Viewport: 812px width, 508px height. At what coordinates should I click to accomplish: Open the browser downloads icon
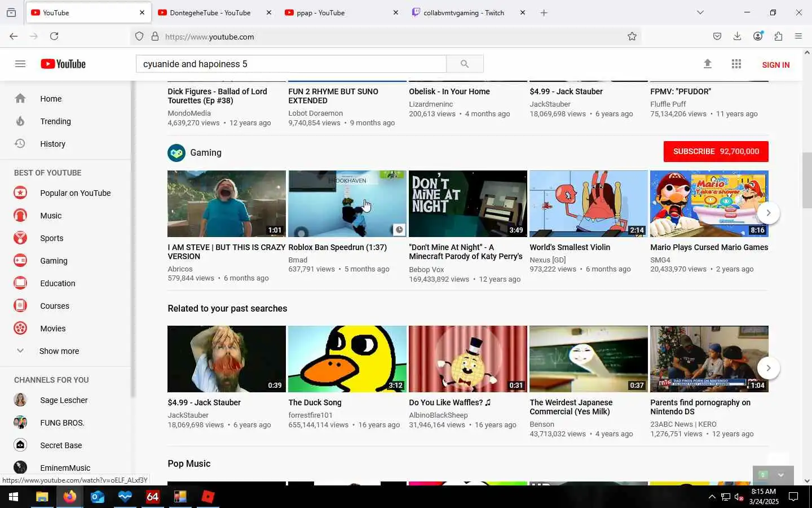(737, 36)
